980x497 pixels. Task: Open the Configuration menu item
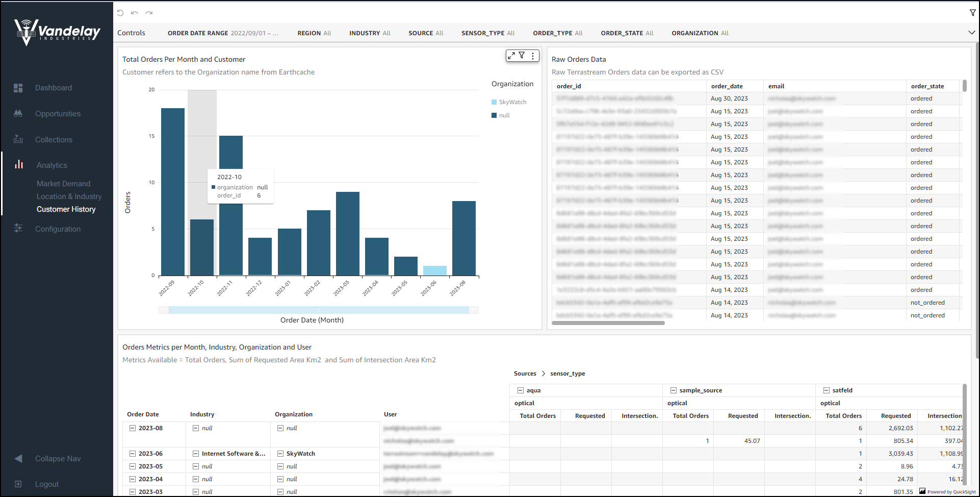tap(58, 229)
